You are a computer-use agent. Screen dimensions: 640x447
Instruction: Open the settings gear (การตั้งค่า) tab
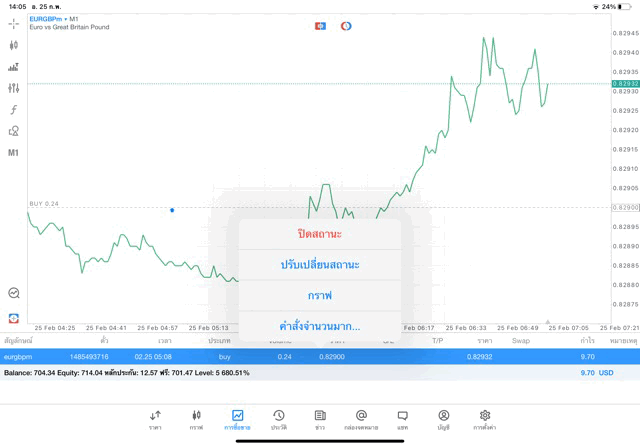point(485,419)
